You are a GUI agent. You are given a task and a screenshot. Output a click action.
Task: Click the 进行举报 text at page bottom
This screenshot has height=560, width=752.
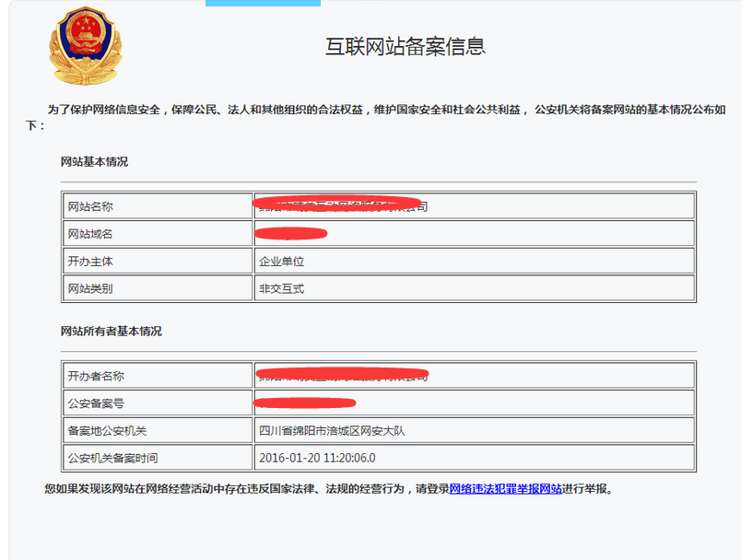pyautogui.click(x=581, y=489)
